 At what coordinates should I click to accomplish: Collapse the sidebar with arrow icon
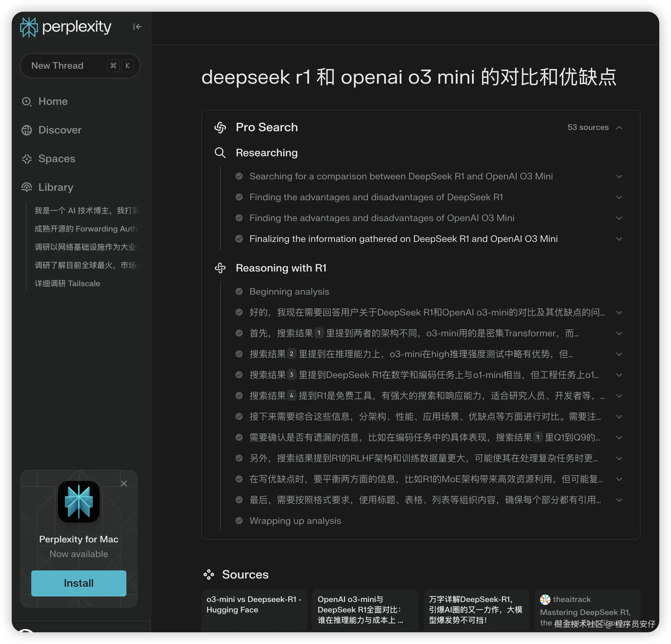coord(137,27)
